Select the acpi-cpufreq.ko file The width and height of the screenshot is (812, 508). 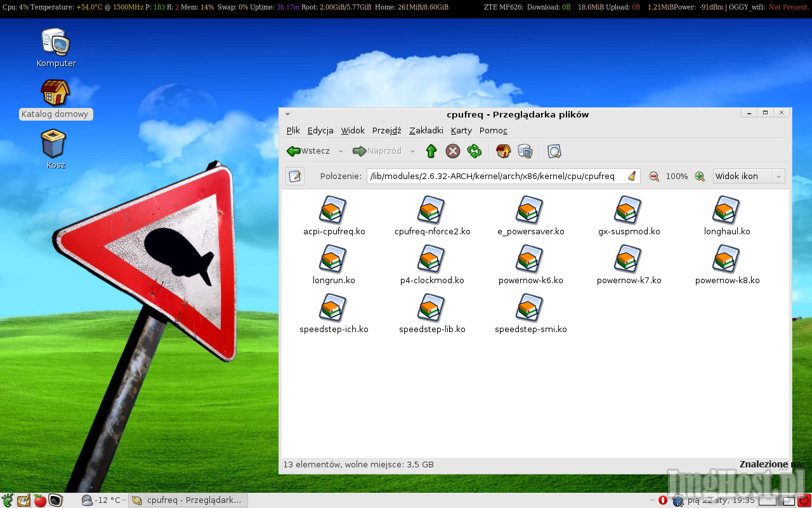pyautogui.click(x=334, y=217)
